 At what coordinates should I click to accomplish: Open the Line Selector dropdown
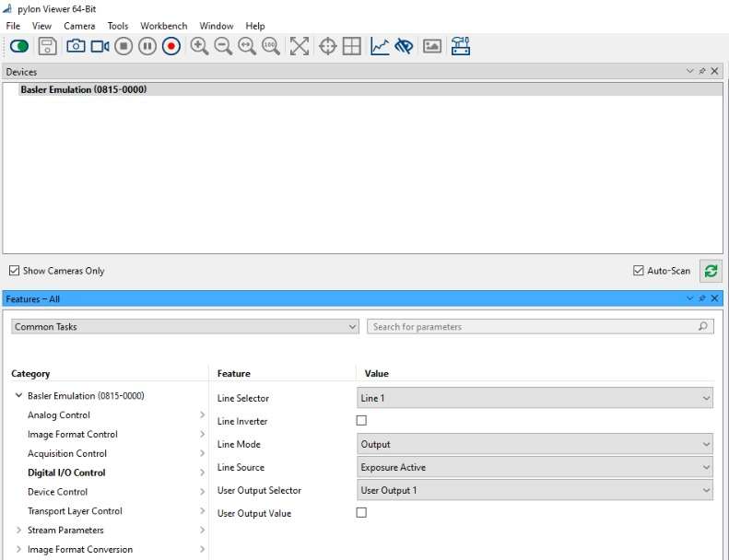click(535, 398)
